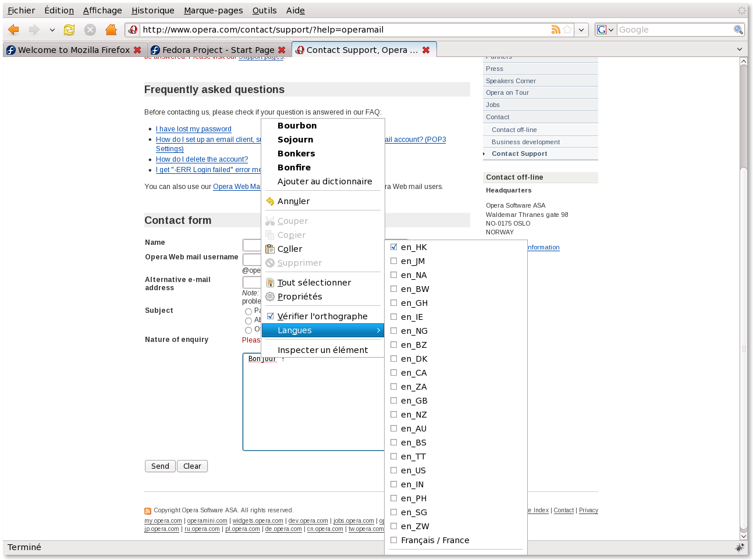Open the I have lost my password link
Image resolution: width=753 pixels, height=560 pixels.
[x=193, y=129]
